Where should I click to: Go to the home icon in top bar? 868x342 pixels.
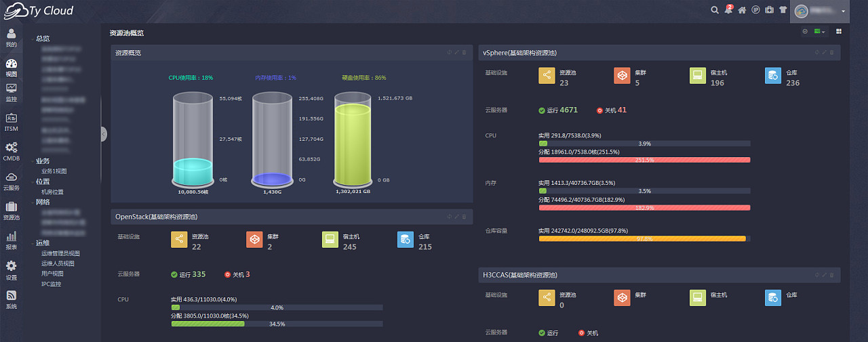(x=742, y=10)
